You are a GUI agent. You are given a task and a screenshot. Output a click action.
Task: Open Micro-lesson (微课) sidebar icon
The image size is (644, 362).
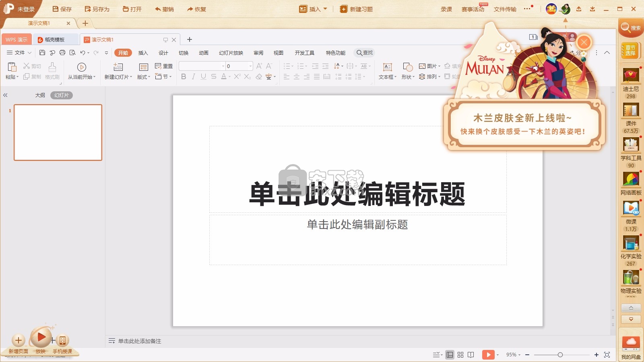631,208
